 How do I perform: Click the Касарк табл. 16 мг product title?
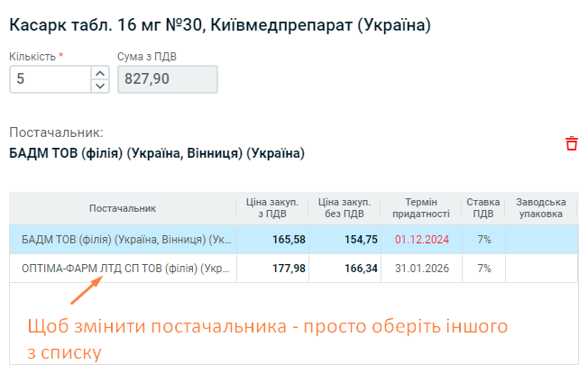220,25
